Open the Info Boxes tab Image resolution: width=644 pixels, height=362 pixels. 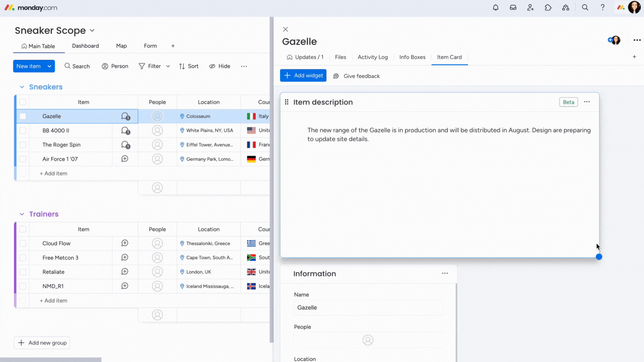pyautogui.click(x=412, y=57)
